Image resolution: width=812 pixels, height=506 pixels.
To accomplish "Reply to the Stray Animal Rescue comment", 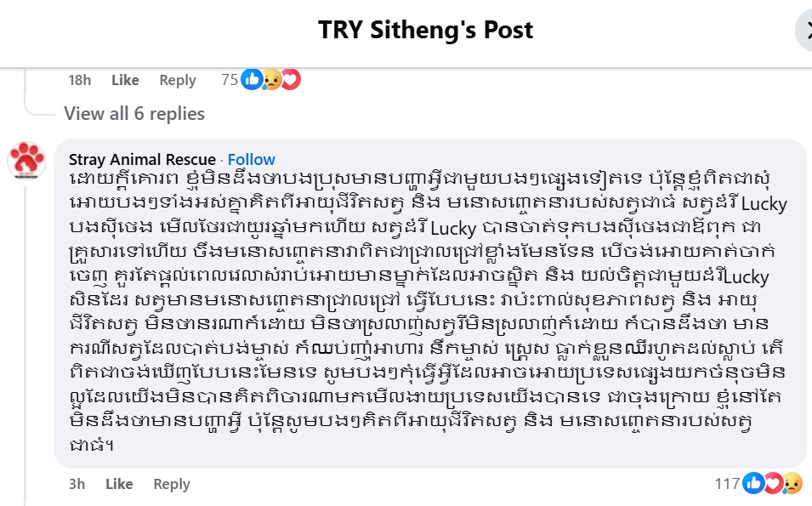I will coord(172,484).
